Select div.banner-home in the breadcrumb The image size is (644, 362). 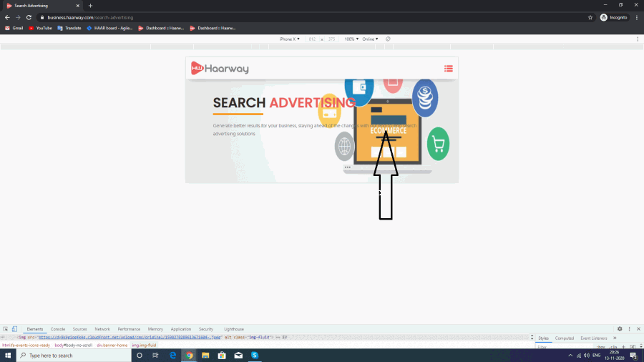(x=112, y=345)
